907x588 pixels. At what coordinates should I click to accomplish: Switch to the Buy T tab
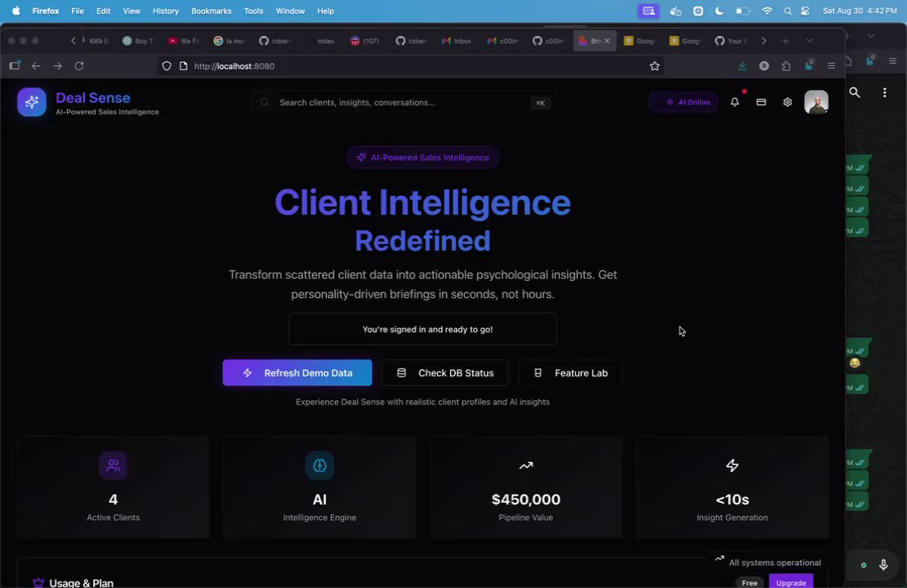coord(139,41)
